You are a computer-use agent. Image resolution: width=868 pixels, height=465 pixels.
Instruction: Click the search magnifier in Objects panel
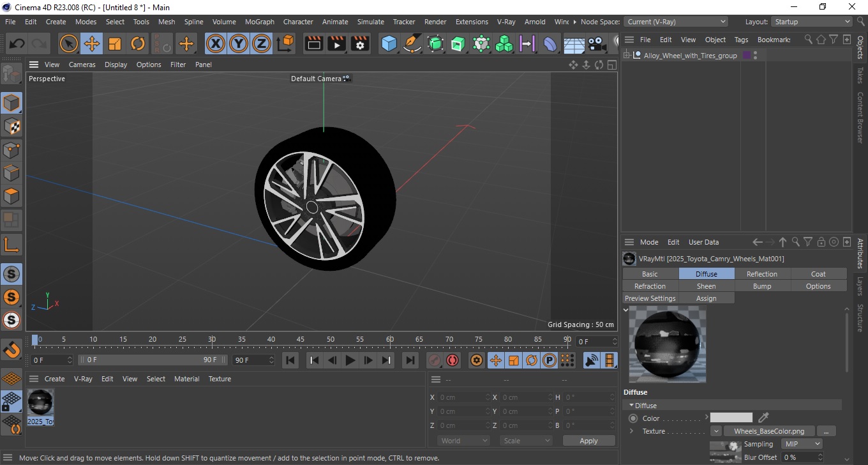[808, 40]
